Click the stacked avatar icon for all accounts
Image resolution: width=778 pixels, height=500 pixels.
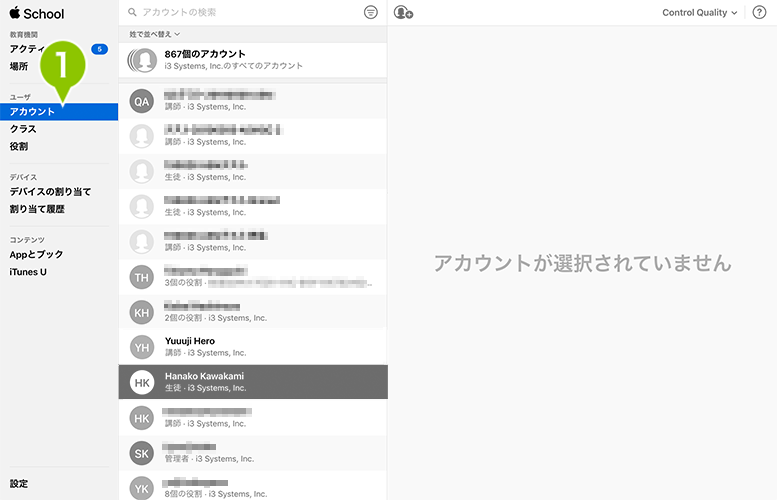pos(142,60)
